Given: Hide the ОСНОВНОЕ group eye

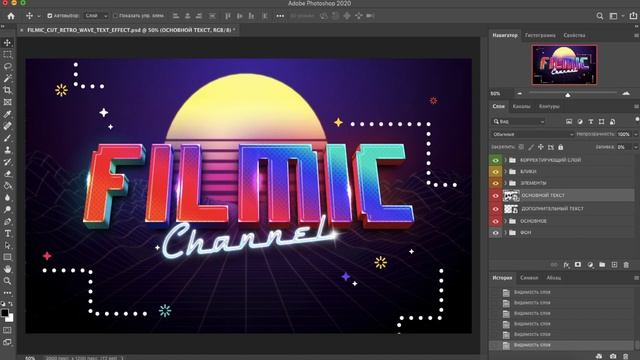Looking at the screenshot, I should tap(496, 221).
